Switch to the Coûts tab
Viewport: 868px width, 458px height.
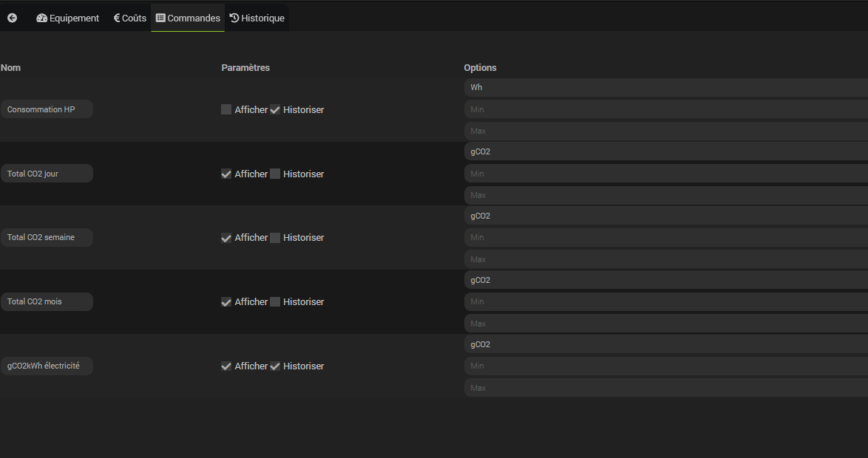click(x=130, y=18)
